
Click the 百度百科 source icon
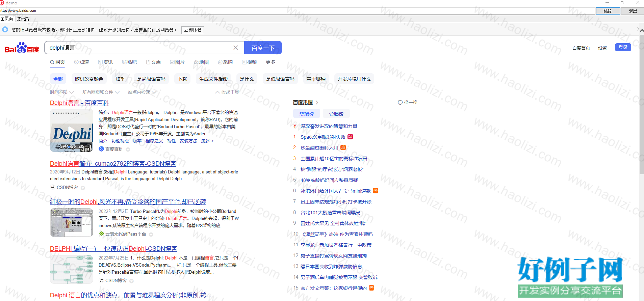coord(101,149)
